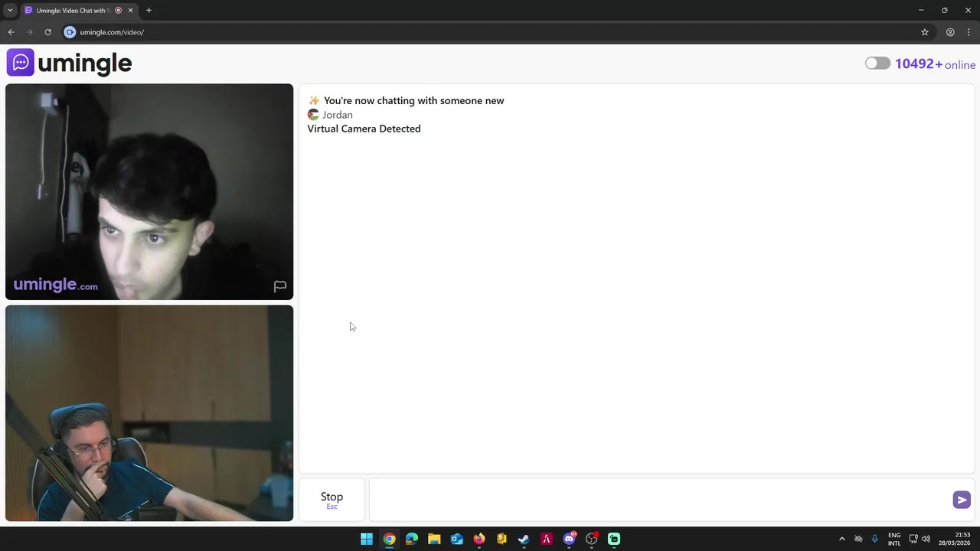This screenshot has height=551, width=980.
Task: Open File Explorer from the taskbar
Action: [434, 539]
